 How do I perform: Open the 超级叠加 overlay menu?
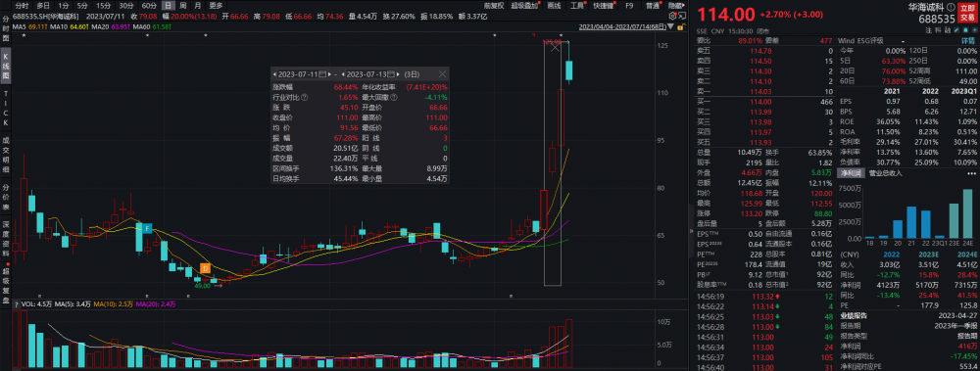525,5
